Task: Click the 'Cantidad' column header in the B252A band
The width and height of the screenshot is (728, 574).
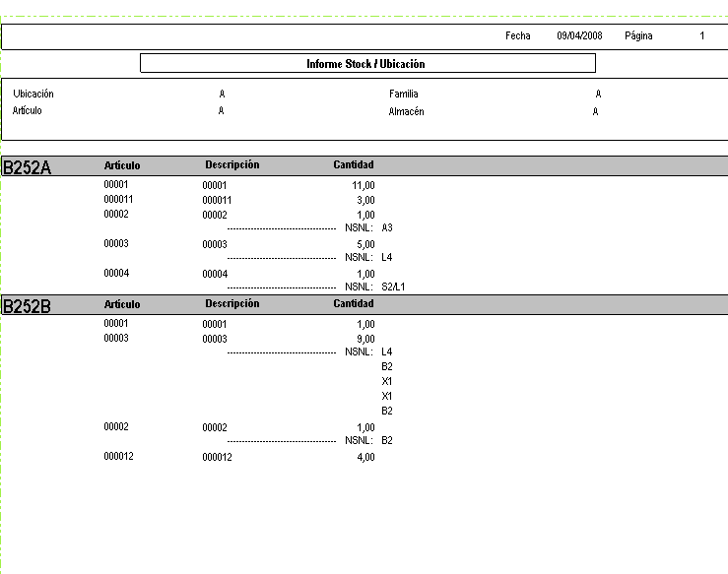Action: tap(354, 164)
